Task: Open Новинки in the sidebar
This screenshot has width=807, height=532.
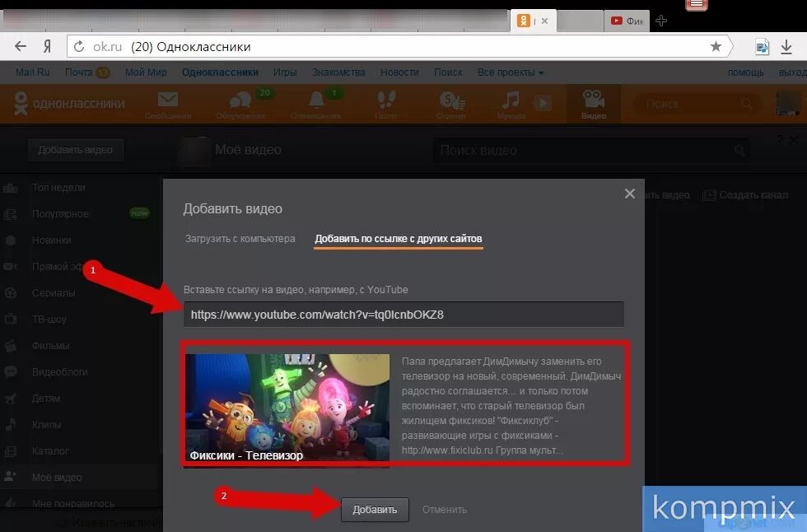Action: pyautogui.click(x=51, y=240)
